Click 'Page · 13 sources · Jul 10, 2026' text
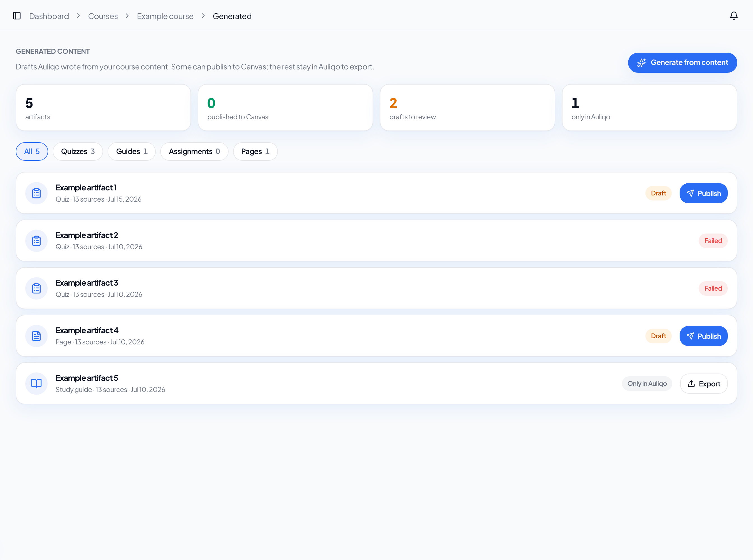Screen dimensions: 753x560 pos(100,342)
